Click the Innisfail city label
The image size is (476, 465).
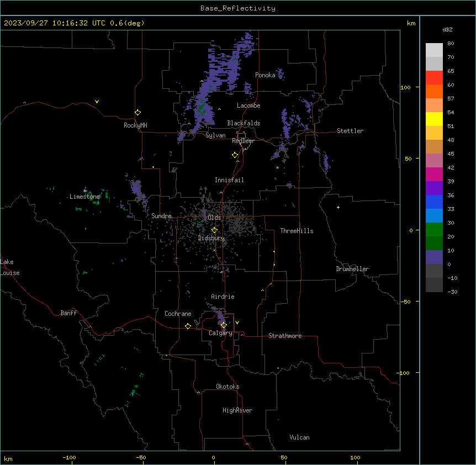pyautogui.click(x=229, y=180)
